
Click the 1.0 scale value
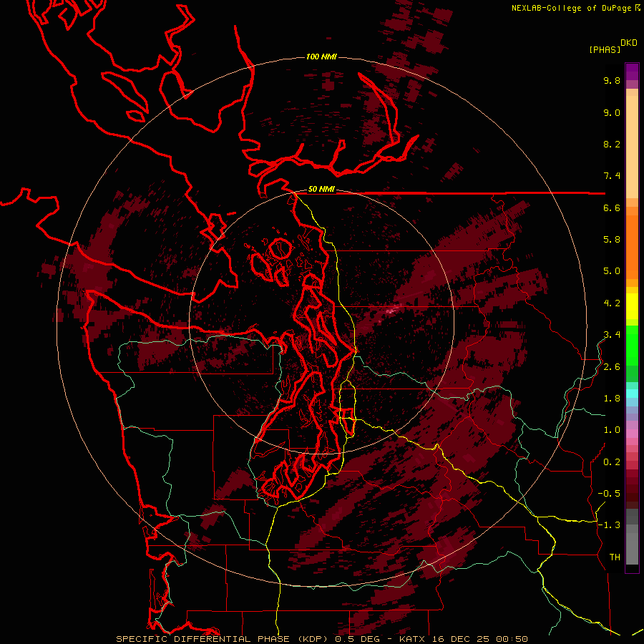coord(612,430)
